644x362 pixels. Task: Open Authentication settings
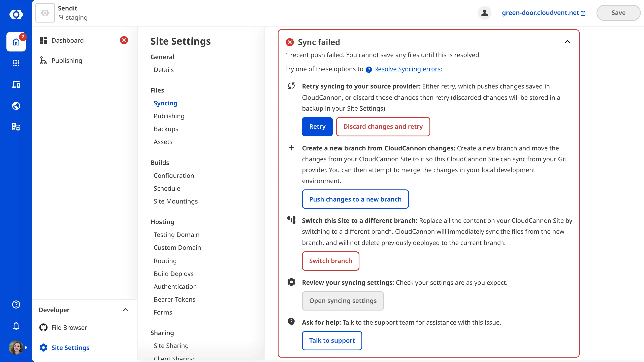click(175, 287)
